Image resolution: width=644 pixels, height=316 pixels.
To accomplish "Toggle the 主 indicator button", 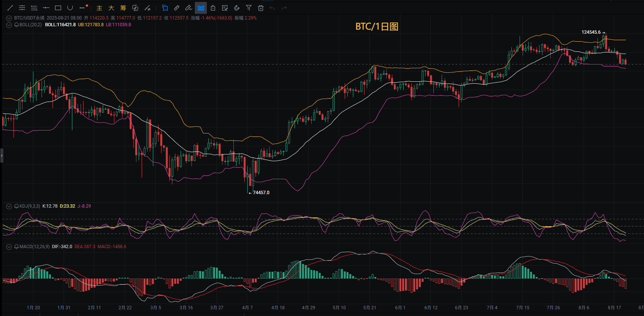I will point(99,8).
